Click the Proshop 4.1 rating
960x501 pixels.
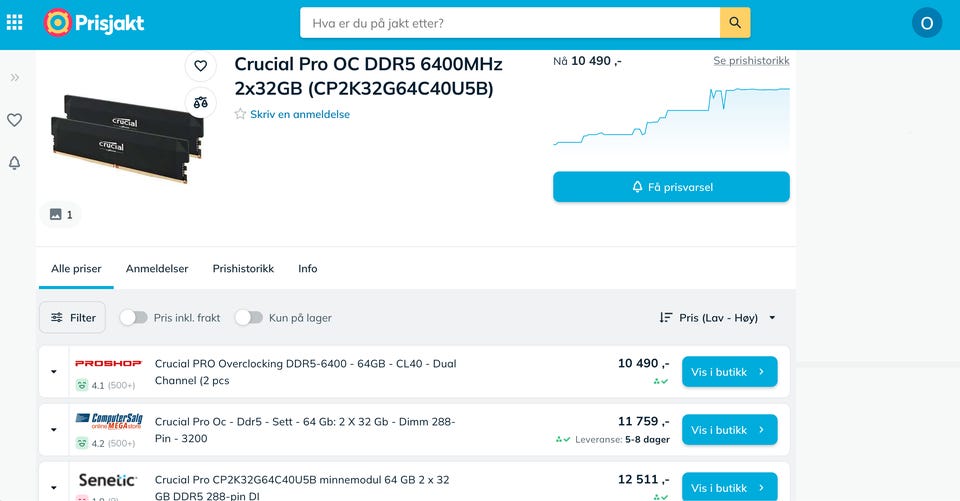point(105,385)
